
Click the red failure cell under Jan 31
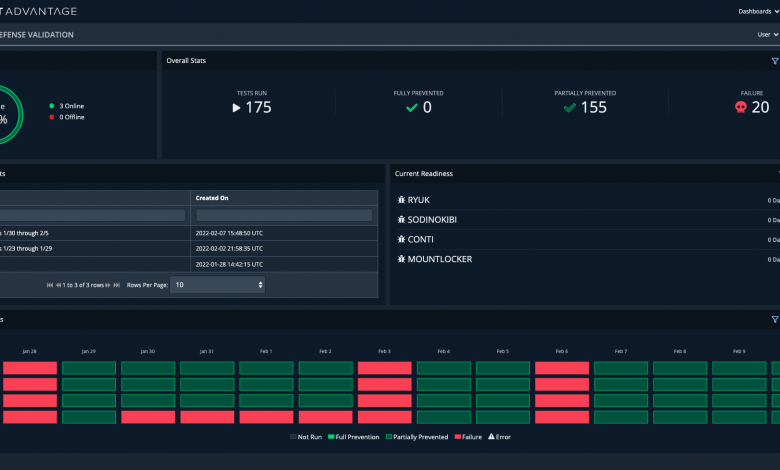coord(207,417)
